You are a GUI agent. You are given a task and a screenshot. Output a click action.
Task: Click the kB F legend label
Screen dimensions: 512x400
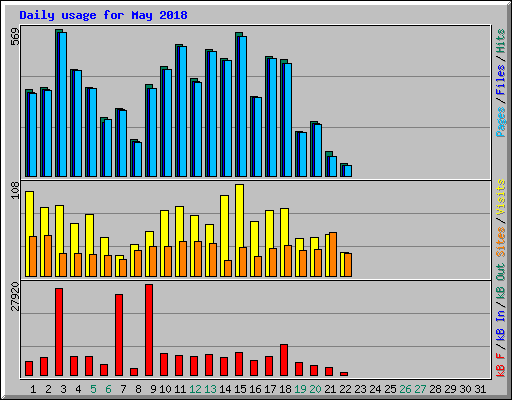(x=501, y=364)
